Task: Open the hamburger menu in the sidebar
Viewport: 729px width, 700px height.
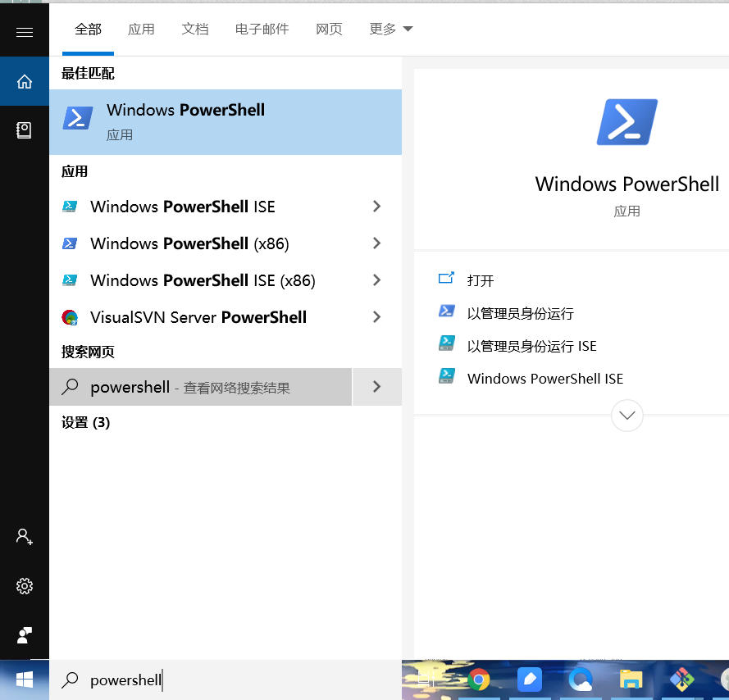Action: coord(24,32)
